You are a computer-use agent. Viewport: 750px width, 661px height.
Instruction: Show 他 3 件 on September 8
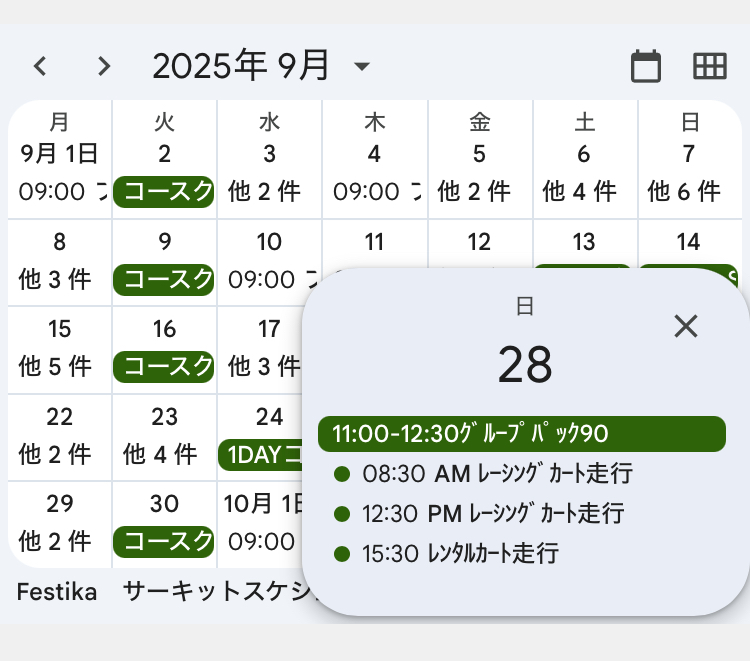[56, 279]
